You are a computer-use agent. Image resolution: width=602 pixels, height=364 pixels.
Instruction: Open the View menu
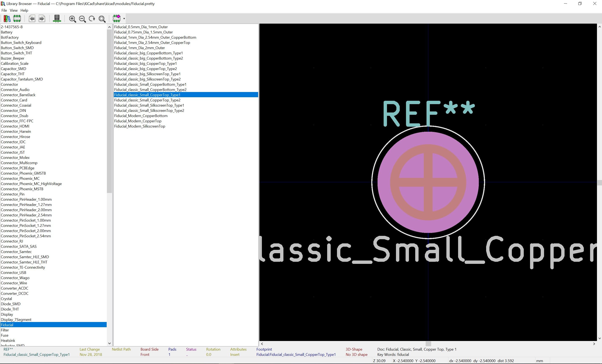click(13, 10)
